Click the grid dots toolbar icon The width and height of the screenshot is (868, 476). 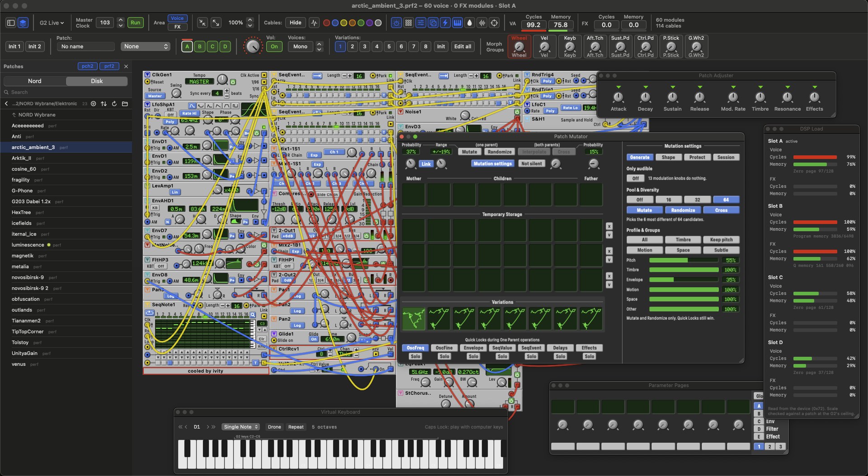409,23
